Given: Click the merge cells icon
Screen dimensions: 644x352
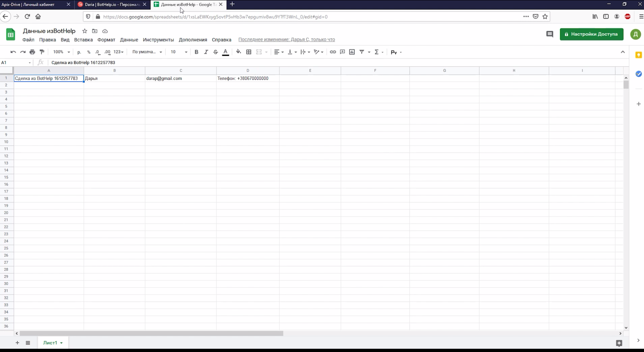Looking at the screenshot, I should 259,52.
